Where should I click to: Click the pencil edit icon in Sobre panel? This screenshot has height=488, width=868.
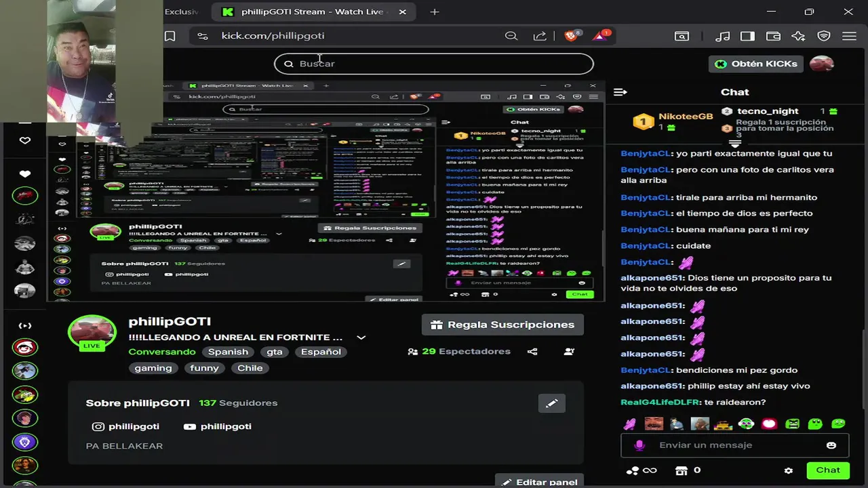(551, 403)
